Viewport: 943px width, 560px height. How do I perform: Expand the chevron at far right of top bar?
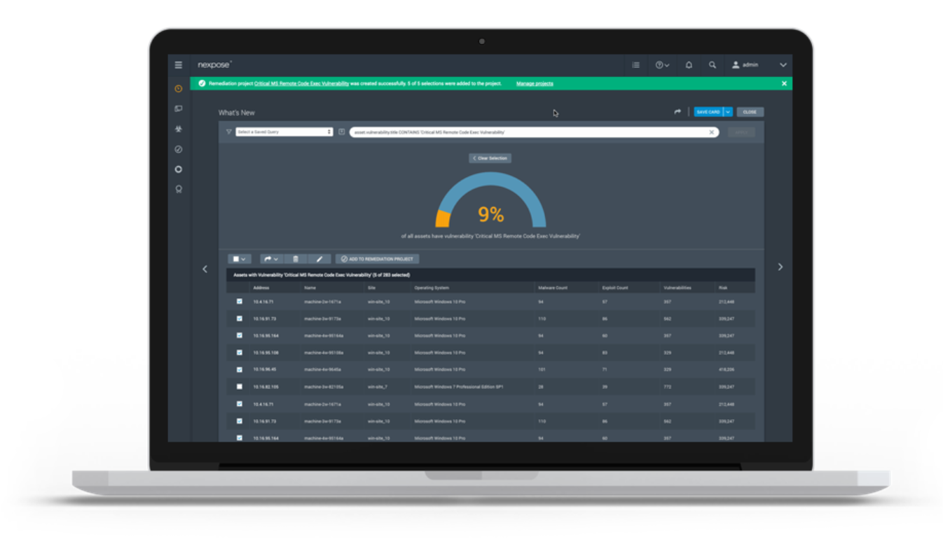click(783, 65)
